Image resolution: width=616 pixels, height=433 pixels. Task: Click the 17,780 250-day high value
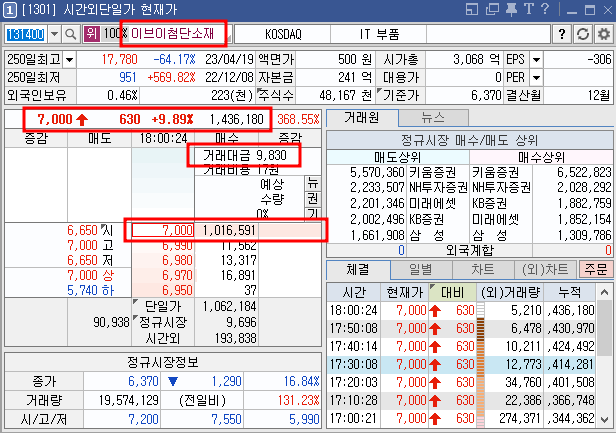pos(119,60)
